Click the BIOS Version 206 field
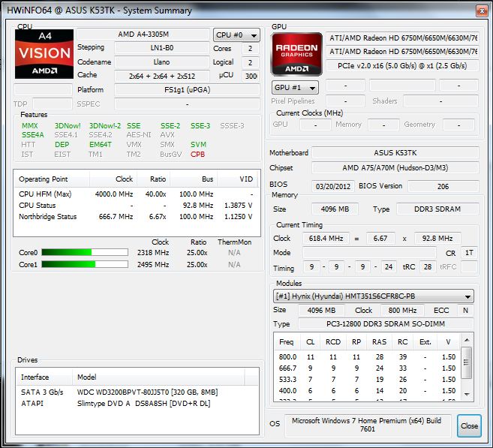 (x=443, y=186)
